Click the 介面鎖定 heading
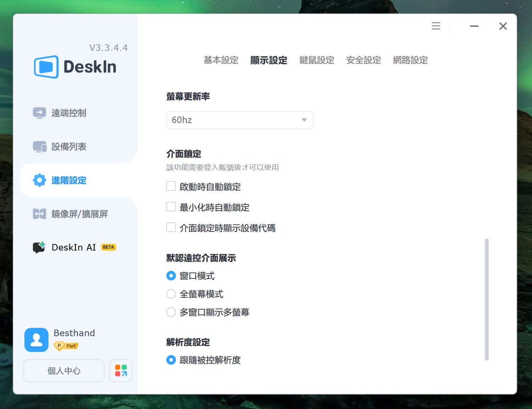 (184, 154)
